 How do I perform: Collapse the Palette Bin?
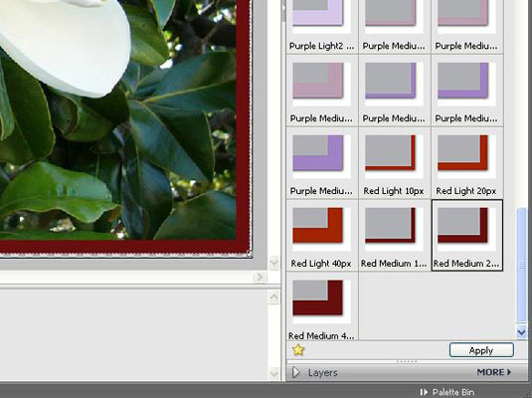coord(447,392)
